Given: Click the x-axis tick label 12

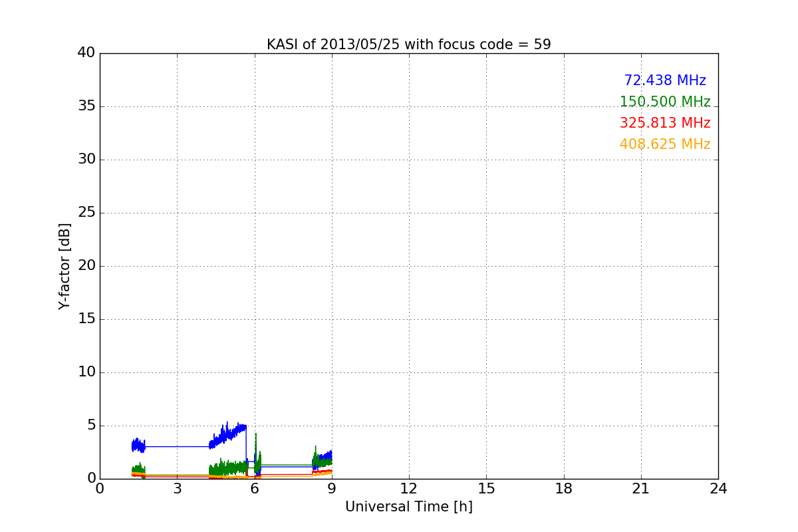Looking at the screenshot, I should click(x=409, y=489).
